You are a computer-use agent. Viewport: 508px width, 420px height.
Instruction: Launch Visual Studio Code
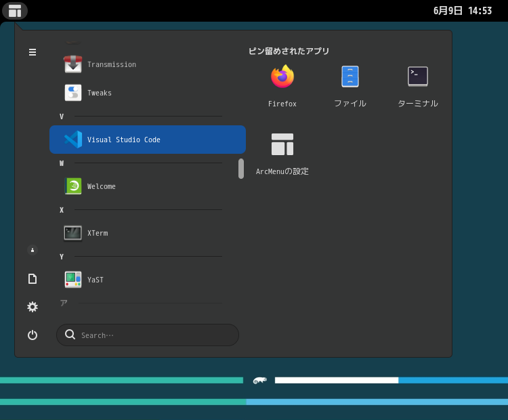coord(148,140)
